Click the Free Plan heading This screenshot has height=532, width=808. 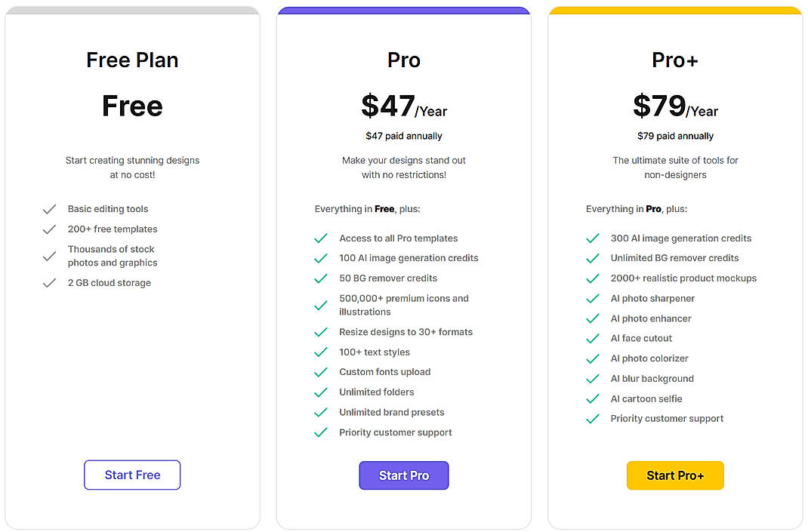(x=132, y=60)
